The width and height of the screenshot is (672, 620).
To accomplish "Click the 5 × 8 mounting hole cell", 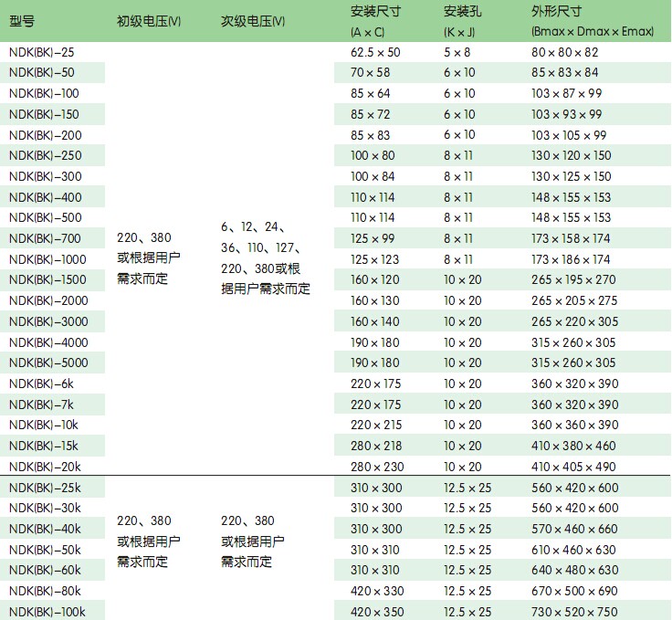I will coord(459,52).
